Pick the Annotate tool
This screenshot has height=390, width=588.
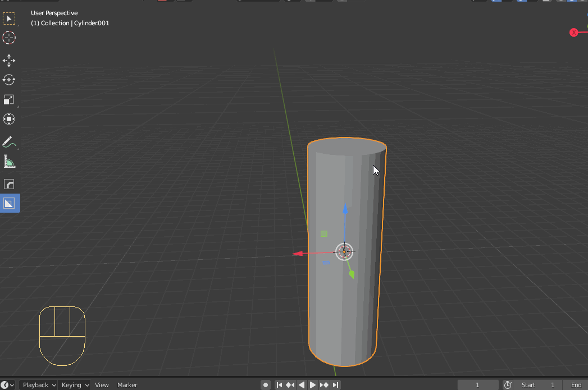point(9,142)
